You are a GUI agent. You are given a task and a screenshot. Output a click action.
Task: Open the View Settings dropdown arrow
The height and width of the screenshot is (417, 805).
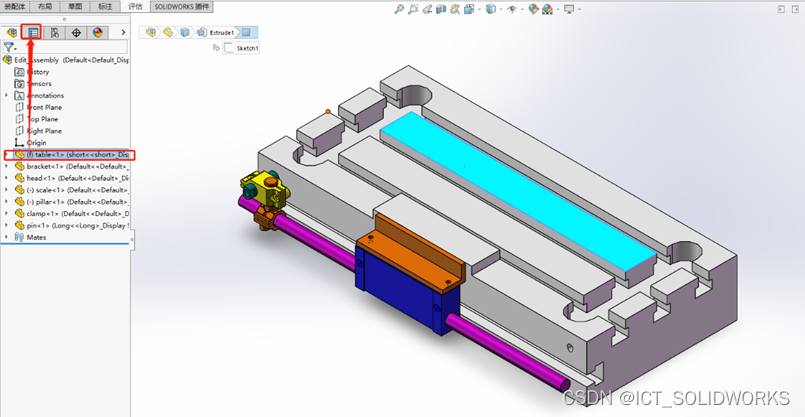580,9
